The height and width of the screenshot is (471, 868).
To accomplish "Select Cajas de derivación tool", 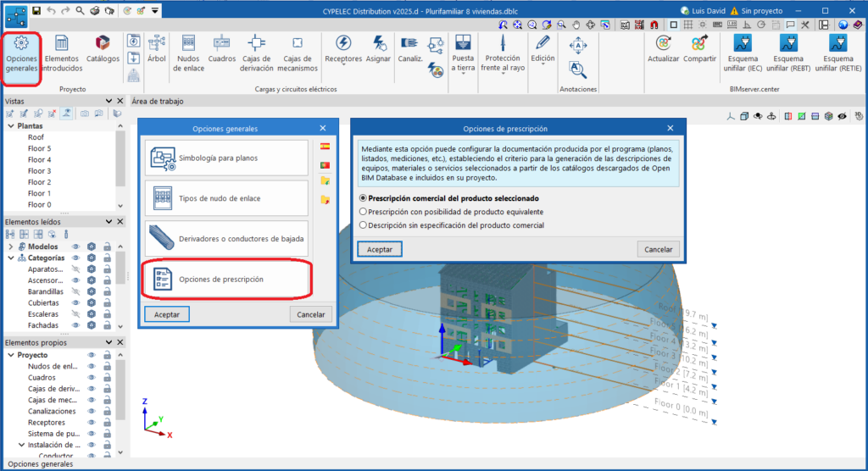I will tap(256, 54).
